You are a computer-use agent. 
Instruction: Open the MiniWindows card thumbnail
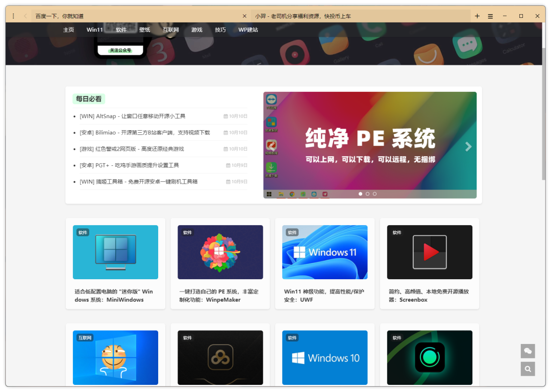click(115, 252)
